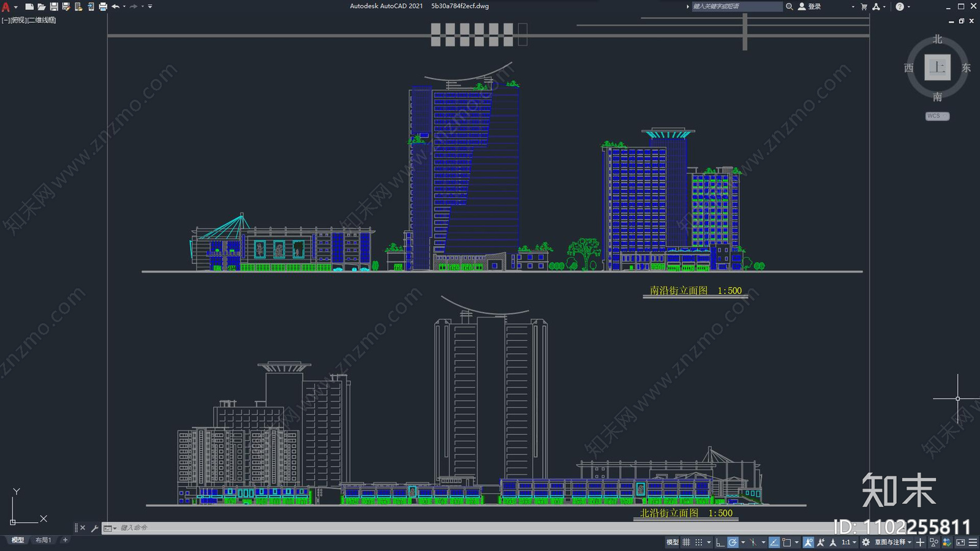Add a new layout with plus
980x551 pixels.
pyautogui.click(x=65, y=540)
